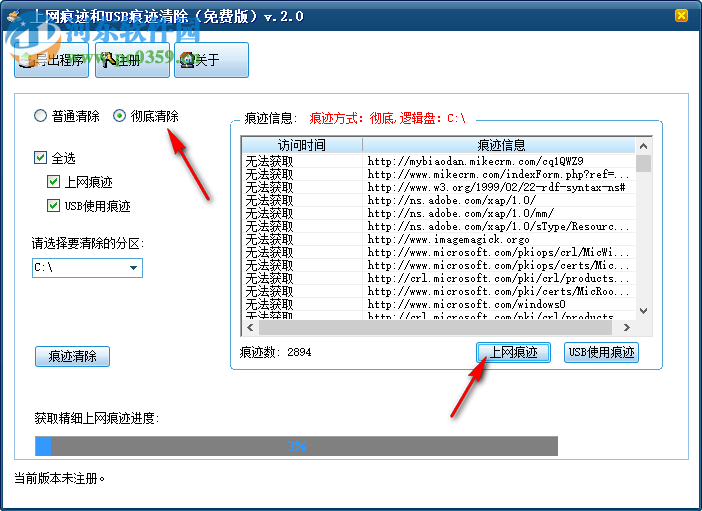Image resolution: width=702 pixels, height=511 pixels.
Task: Click the 痕迹数: 2894 count label
Action: point(275,352)
